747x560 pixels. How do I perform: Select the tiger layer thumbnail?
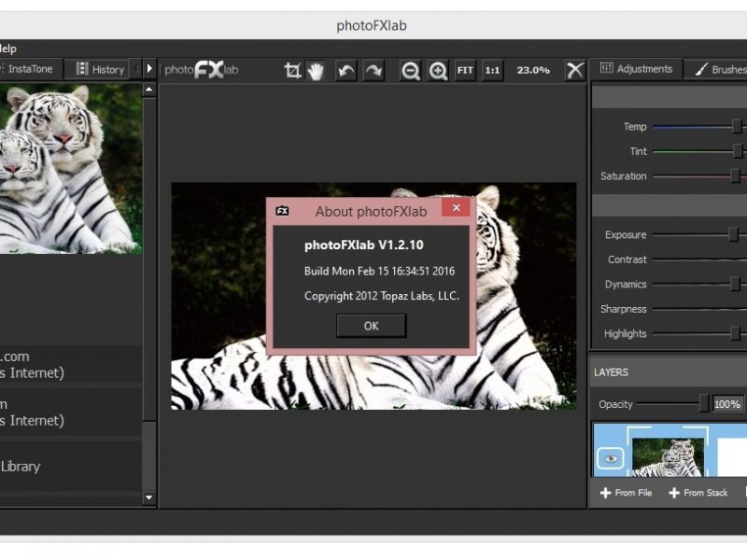(x=668, y=456)
